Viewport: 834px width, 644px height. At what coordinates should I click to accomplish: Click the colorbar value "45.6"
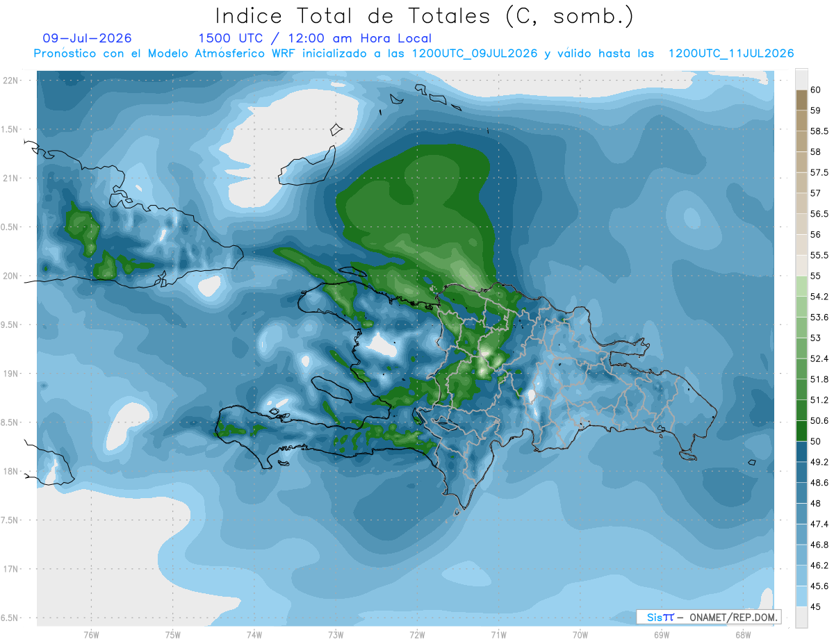coord(820,586)
